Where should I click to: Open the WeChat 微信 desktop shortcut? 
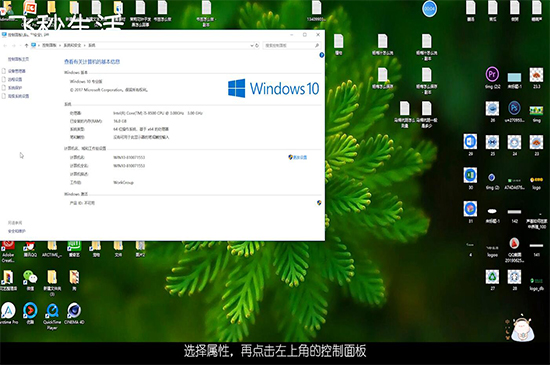(30, 280)
